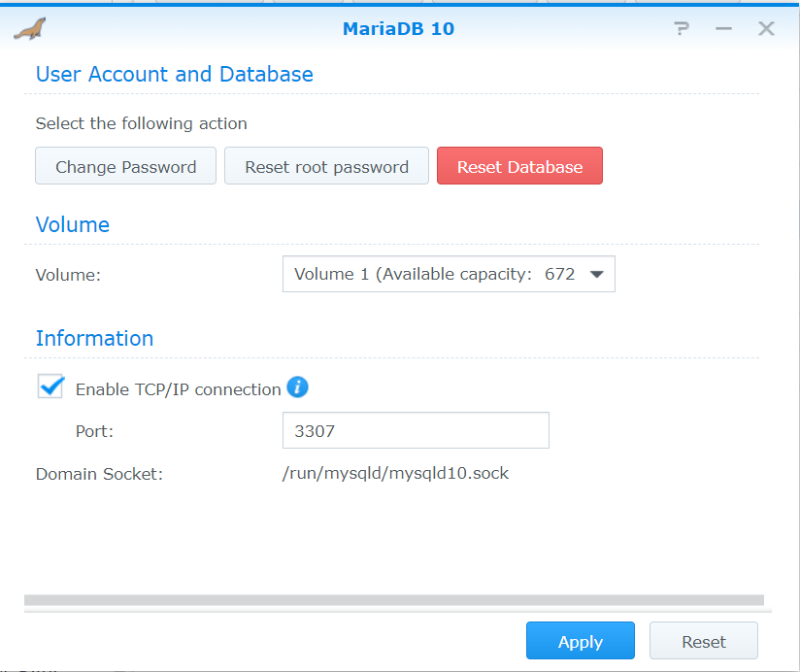Click the Domain Socket path text

click(395, 474)
